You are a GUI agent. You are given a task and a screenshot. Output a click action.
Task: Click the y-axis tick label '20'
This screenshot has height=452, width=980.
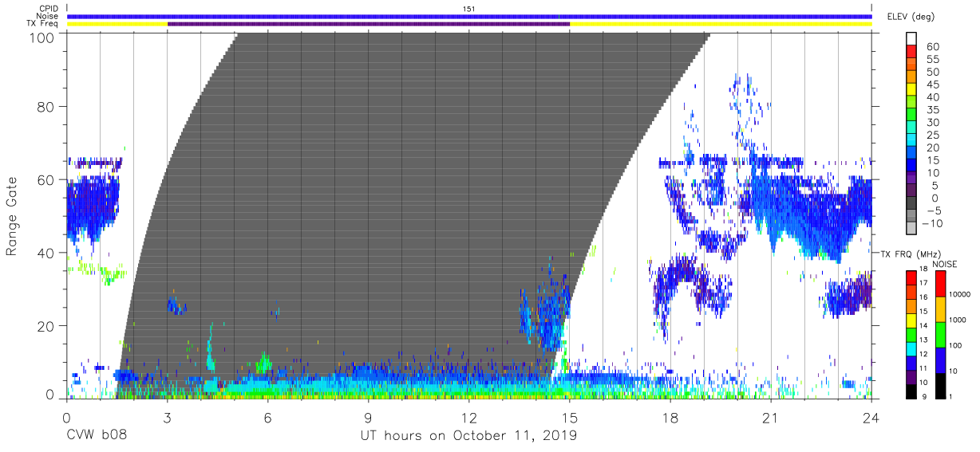45,326
